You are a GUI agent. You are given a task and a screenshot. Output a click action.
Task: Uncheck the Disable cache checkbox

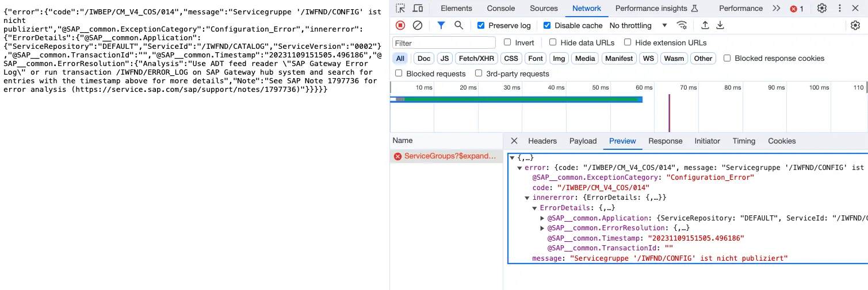coord(547,25)
